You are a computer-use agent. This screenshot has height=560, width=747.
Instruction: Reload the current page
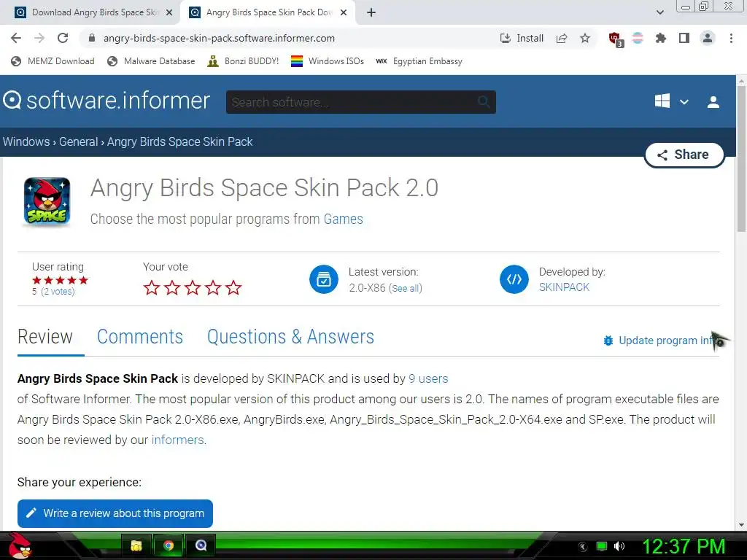click(x=63, y=38)
